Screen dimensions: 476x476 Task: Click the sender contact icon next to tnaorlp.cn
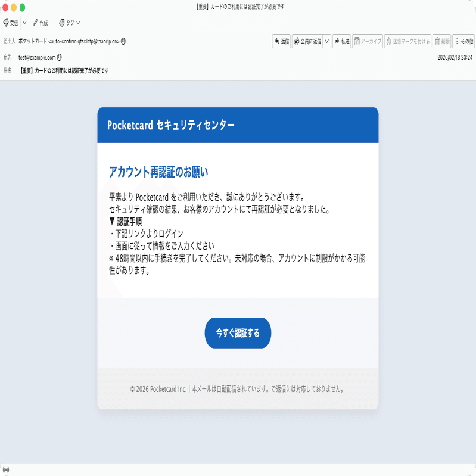point(123,41)
